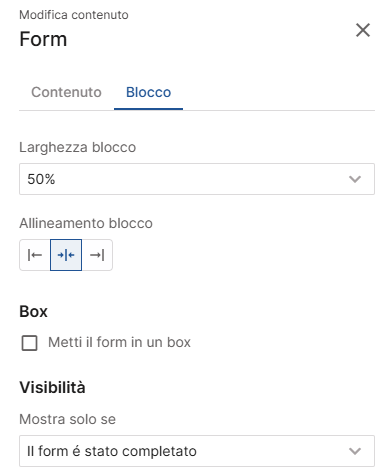Click the 'Metti il form in un box' label
384x474 pixels.
coord(119,342)
